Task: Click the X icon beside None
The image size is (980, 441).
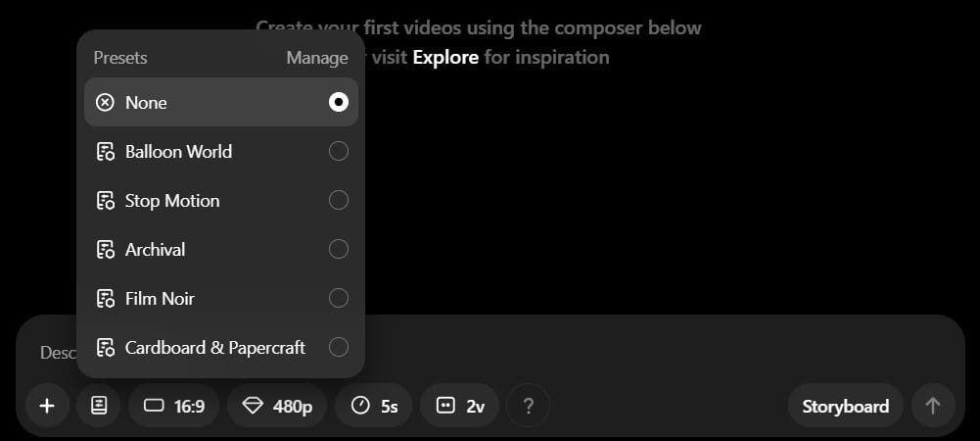Action: click(x=106, y=103)
